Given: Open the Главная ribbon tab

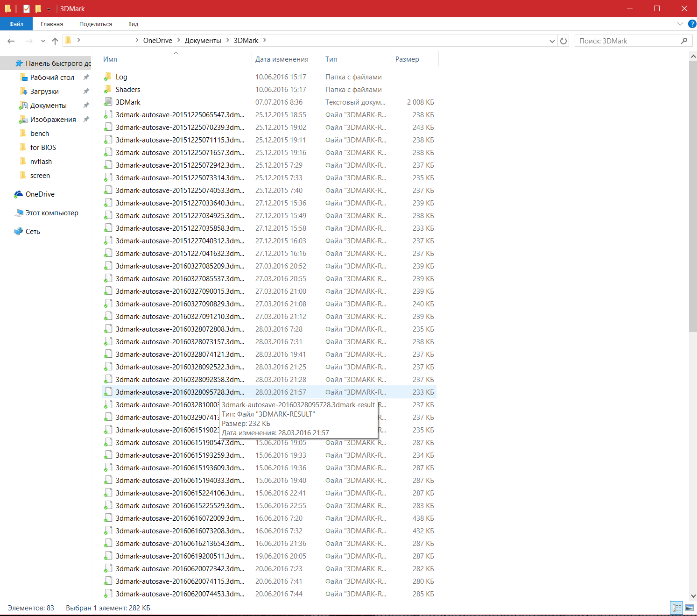Looking at the screenshot, I should [x=51, y=24].
